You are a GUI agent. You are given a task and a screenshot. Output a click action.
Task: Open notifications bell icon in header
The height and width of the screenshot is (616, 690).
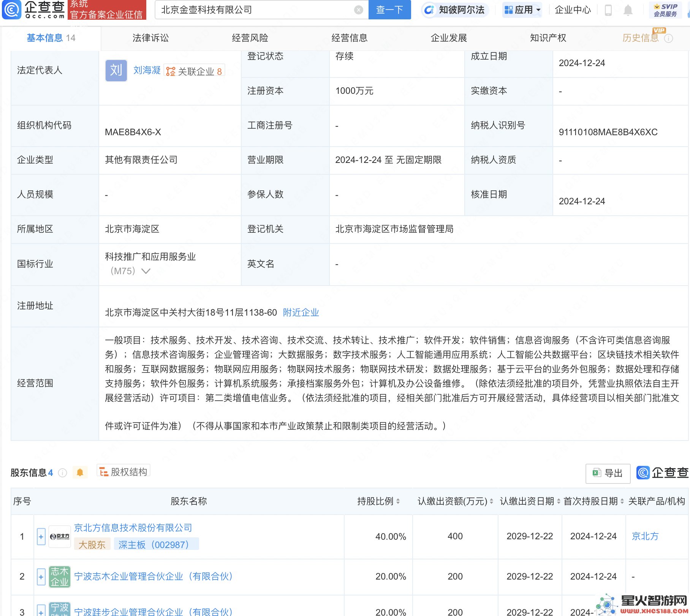pyautogui.click(x=628, y=10)
